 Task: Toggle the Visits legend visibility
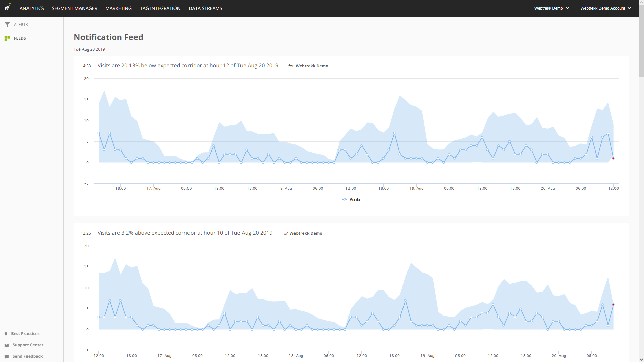351,199
